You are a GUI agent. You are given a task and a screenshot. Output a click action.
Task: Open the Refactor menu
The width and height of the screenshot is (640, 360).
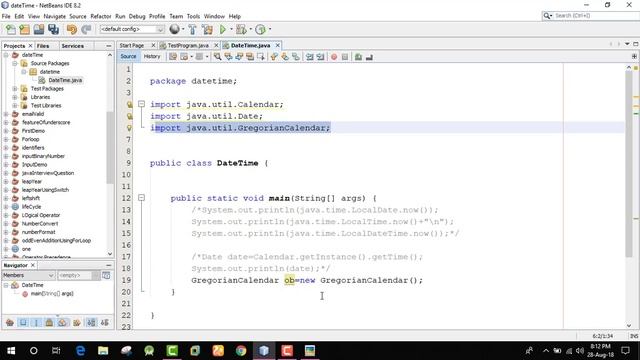pos(100,16)
